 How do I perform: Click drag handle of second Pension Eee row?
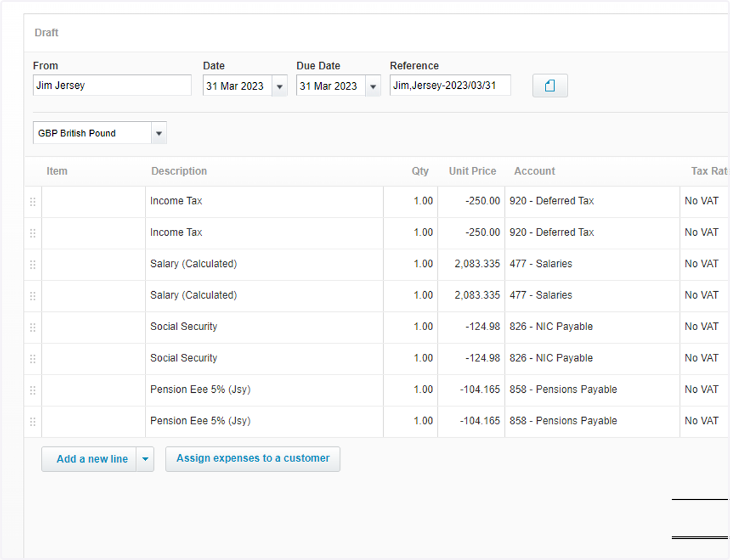pyautogui.click(x=33, y=421)
